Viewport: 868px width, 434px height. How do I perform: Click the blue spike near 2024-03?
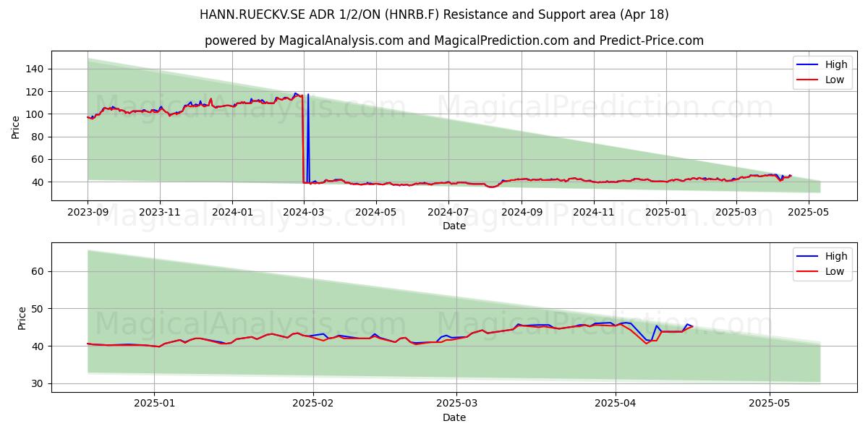click(x=307, y=137)
